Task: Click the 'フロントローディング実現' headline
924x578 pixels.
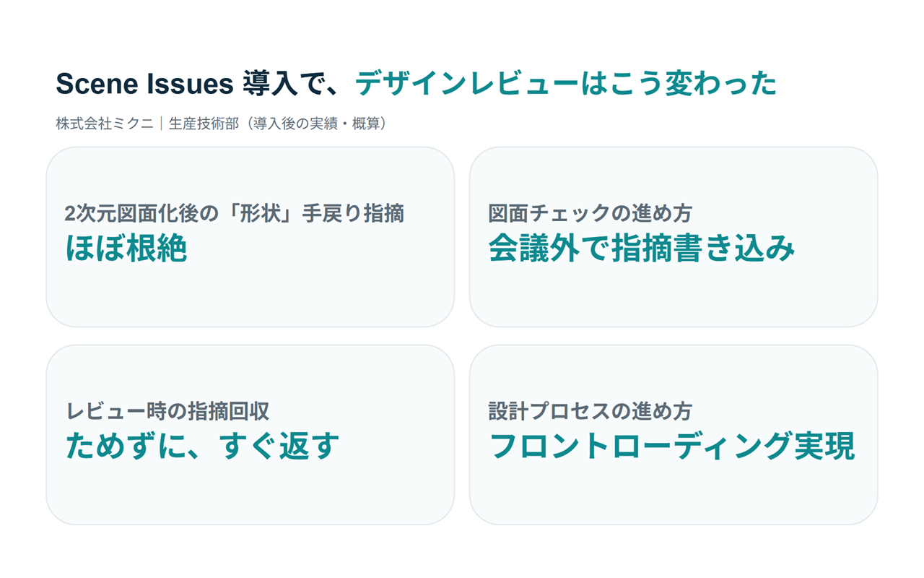Action: click(672, 447)
